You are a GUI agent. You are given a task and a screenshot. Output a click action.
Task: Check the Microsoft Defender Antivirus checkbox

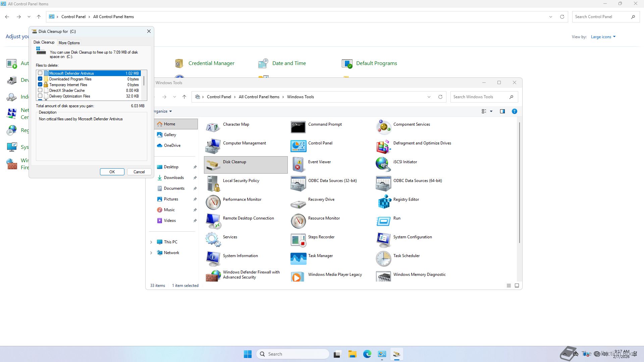click(x=40, y=73)
